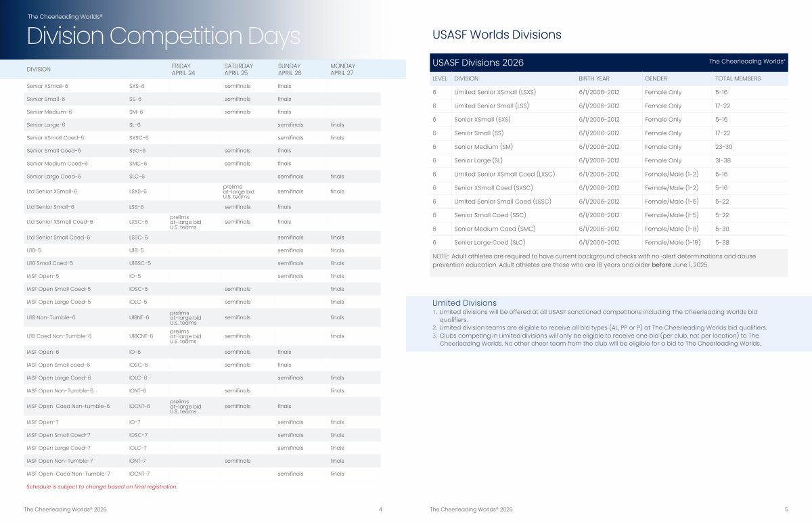812x525 pixels.
Task: Select the Limited Divisions section heading
Action: (464, 302)
